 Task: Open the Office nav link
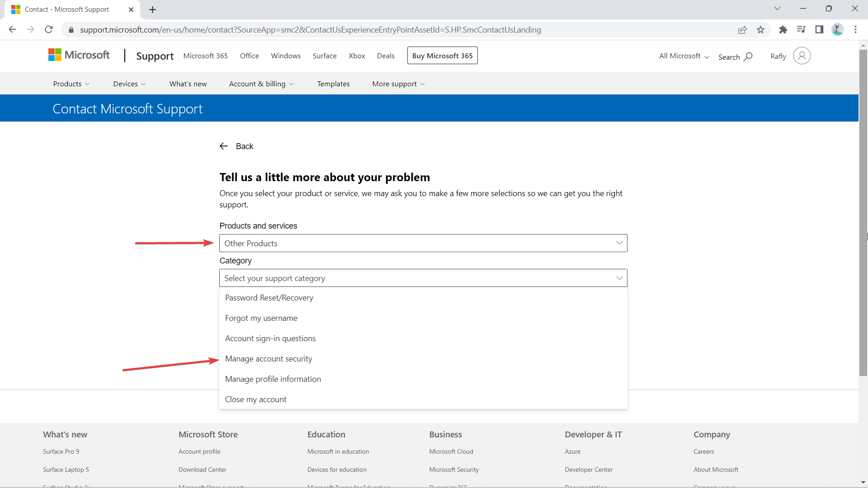(250, 56)
